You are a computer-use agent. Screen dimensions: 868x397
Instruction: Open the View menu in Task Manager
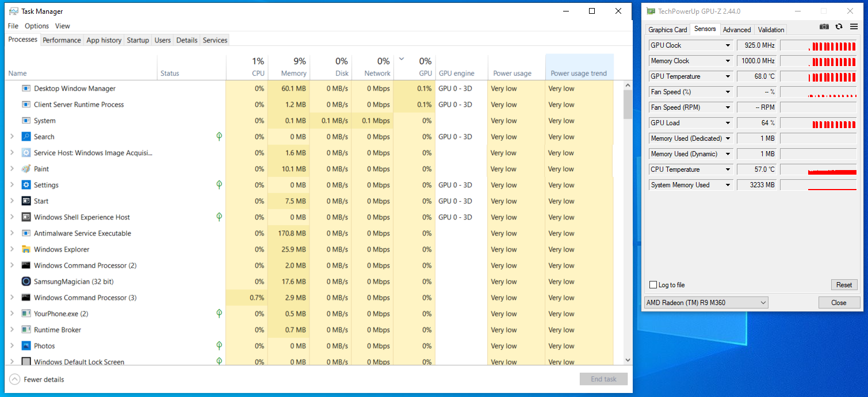63,26
